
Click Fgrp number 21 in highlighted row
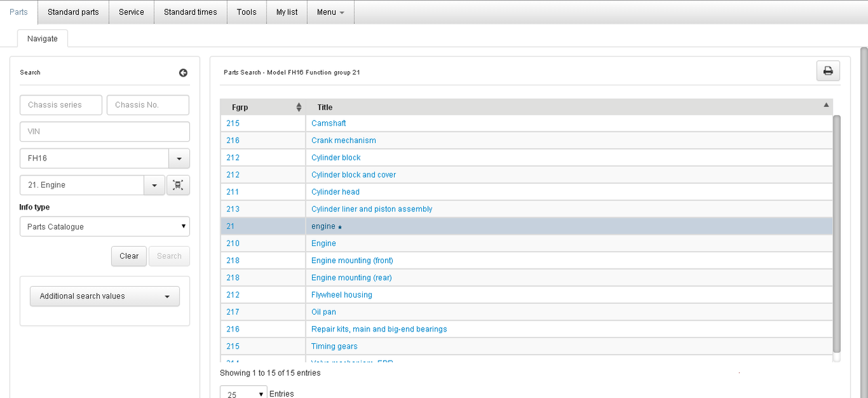(231, 226)
